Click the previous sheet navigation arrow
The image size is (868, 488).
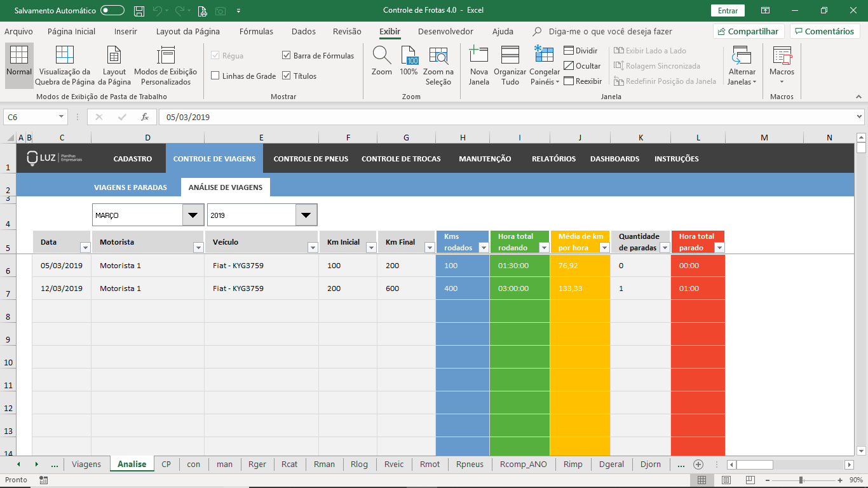(x=18, y=464)
